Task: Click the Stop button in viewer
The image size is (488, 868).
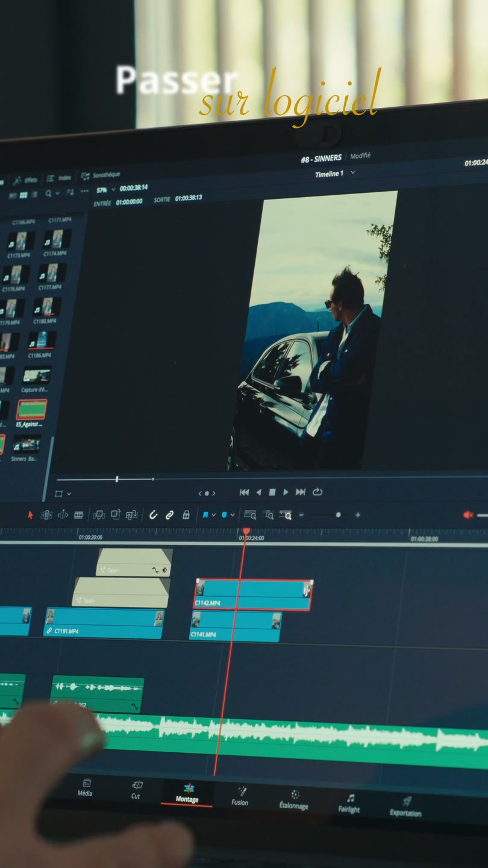Action: (272, 492)
